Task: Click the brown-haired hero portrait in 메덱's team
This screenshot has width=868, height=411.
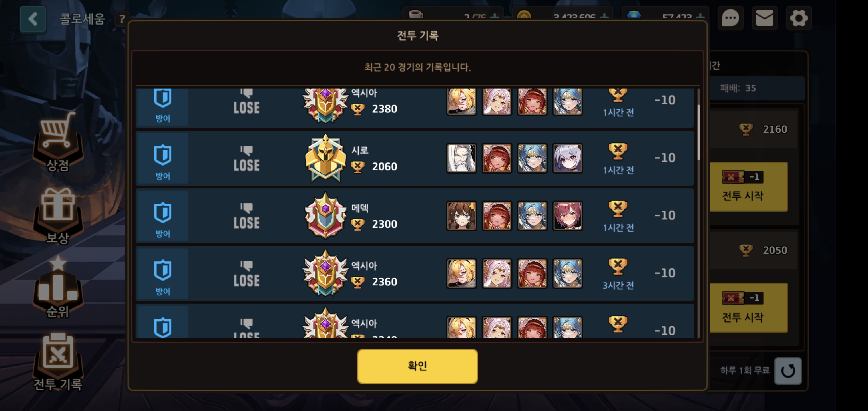Action: tap(461, 216)
